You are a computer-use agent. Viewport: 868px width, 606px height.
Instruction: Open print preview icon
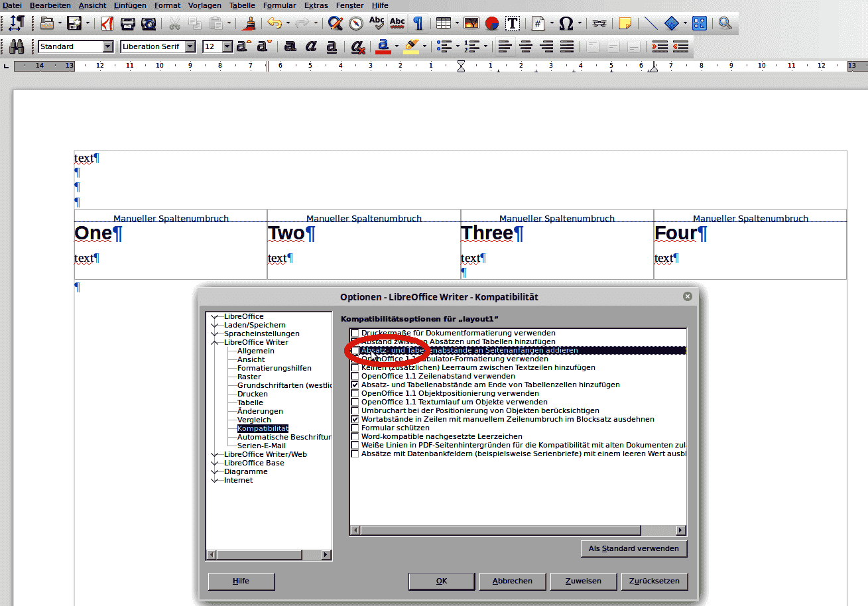click(x=149, y=23)
